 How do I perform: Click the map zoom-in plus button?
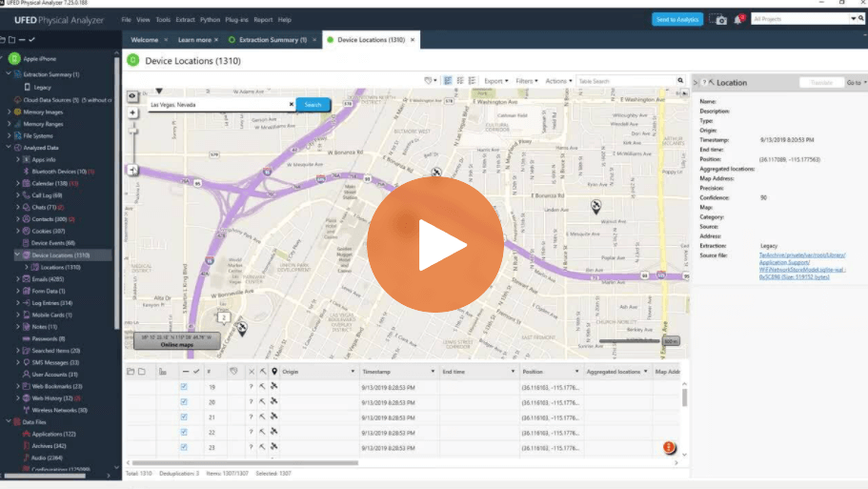pyautogui.click(x=131, y=112)
